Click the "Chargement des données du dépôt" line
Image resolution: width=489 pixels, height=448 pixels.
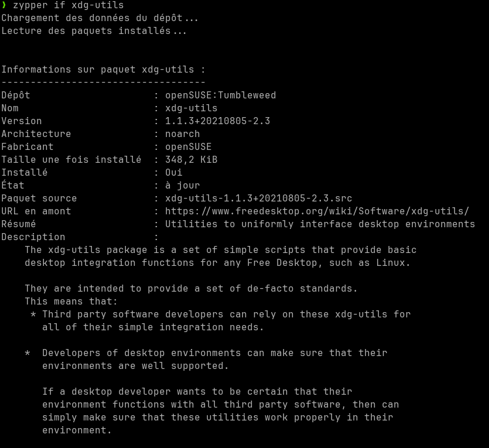click(100, 18)
